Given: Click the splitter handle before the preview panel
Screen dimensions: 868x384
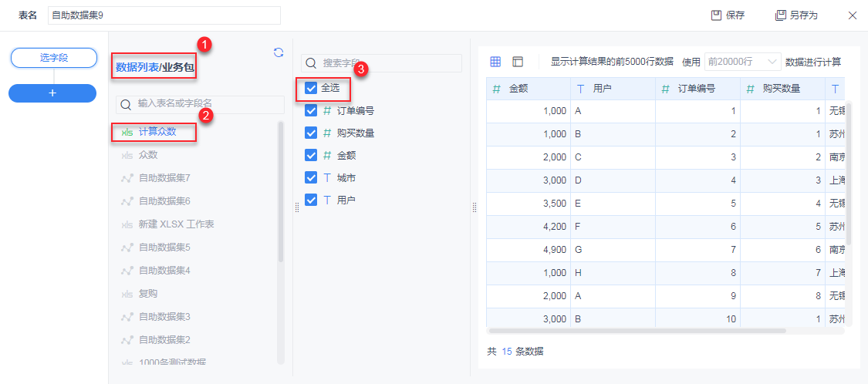Looking at the screenshot, I should point(475,207).
